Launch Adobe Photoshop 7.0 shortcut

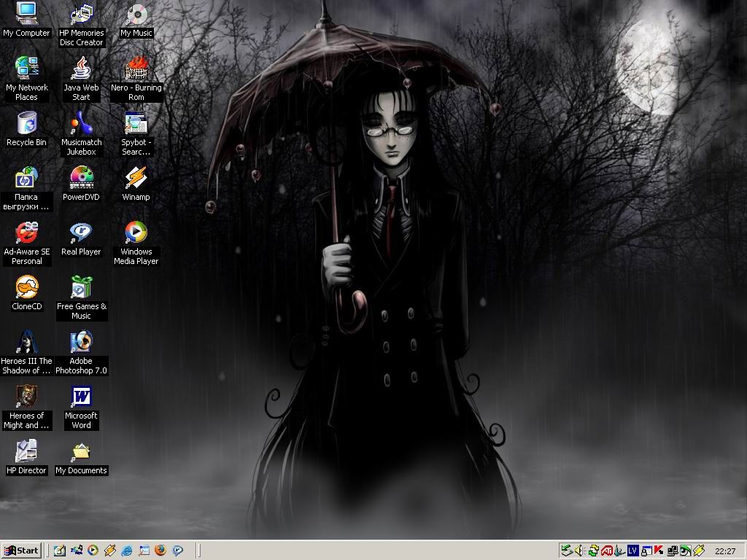[x=82, y=352]
